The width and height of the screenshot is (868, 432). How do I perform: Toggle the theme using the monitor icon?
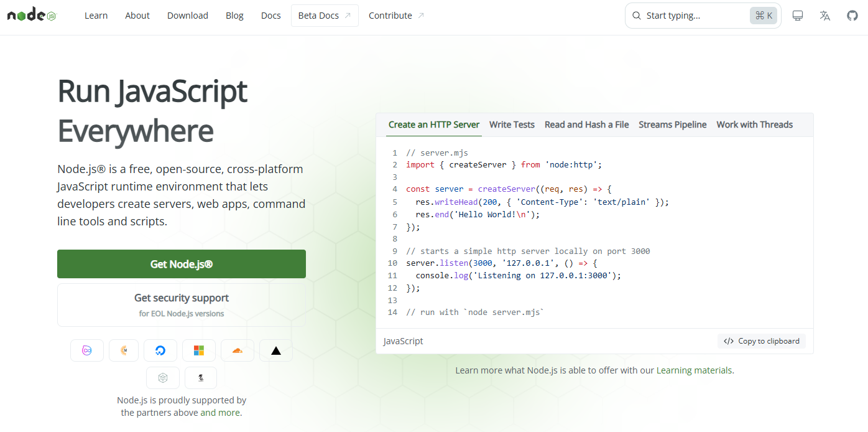(x=798, y=16)
